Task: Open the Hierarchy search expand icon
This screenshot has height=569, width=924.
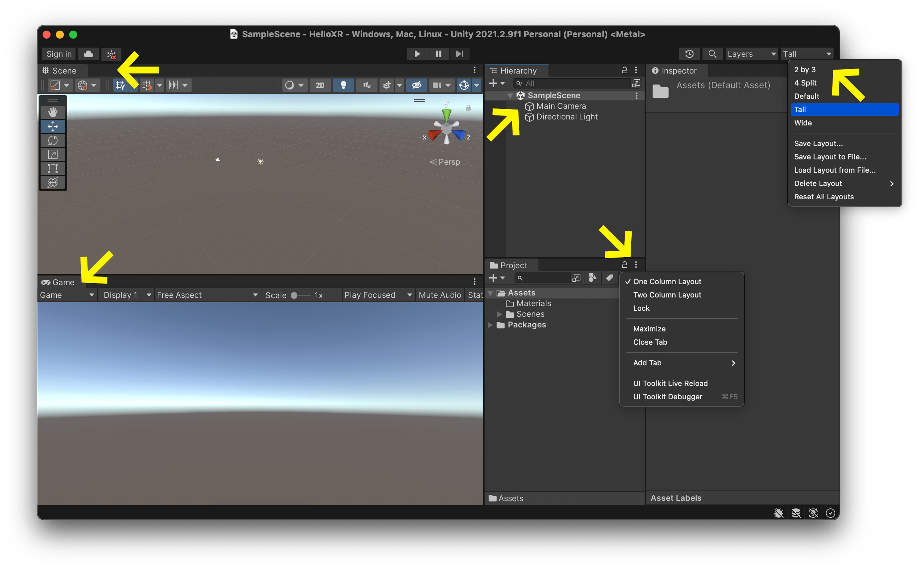Action: click(636, 83)
